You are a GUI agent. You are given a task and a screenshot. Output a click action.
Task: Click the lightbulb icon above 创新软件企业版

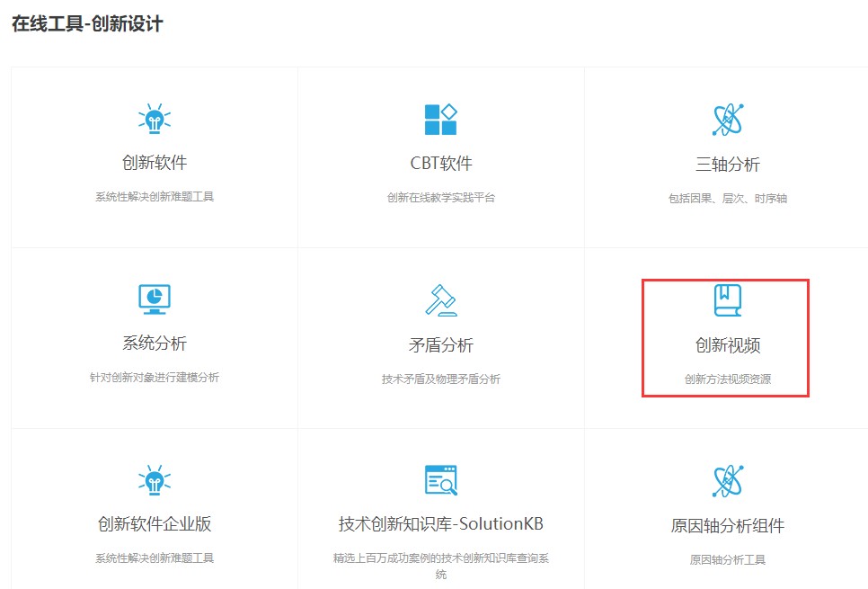(155, 480)
